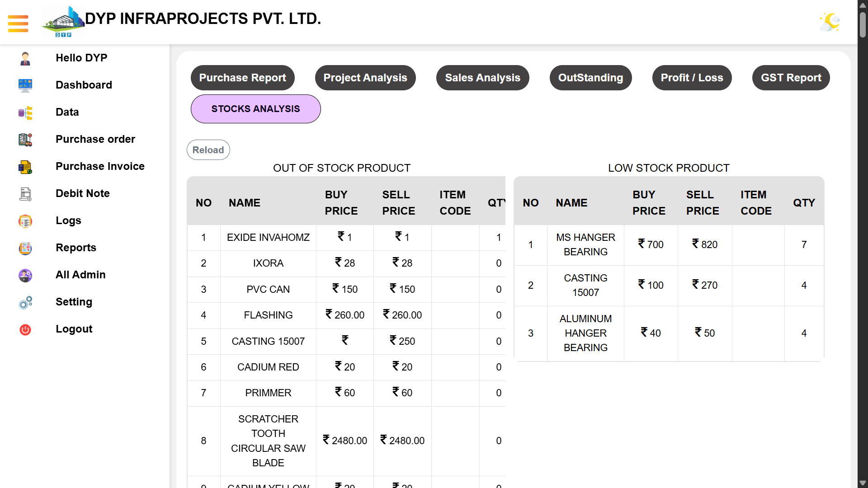The height and width of the screenshot is (488, 868).
Task: Switch to the OutStanding tab
Action: click(591, 78)
